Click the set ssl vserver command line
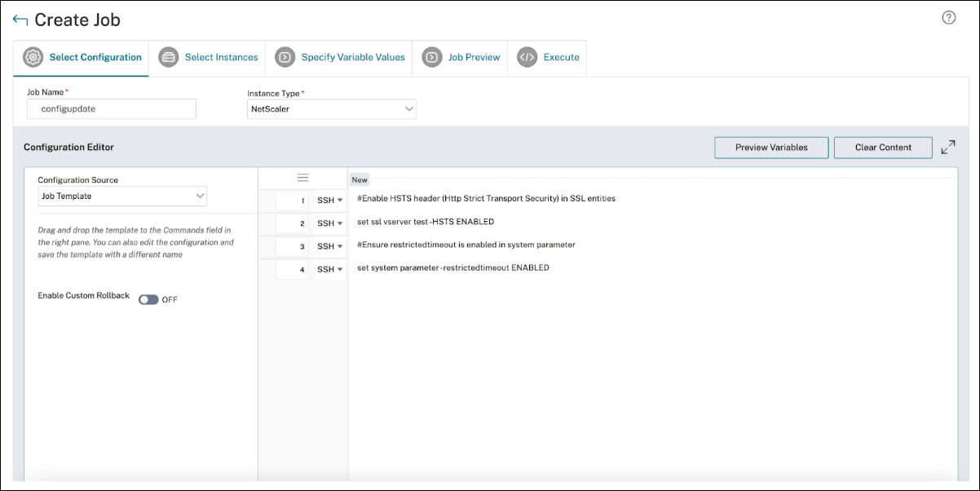The image size is (980, 491). [426, 222]
